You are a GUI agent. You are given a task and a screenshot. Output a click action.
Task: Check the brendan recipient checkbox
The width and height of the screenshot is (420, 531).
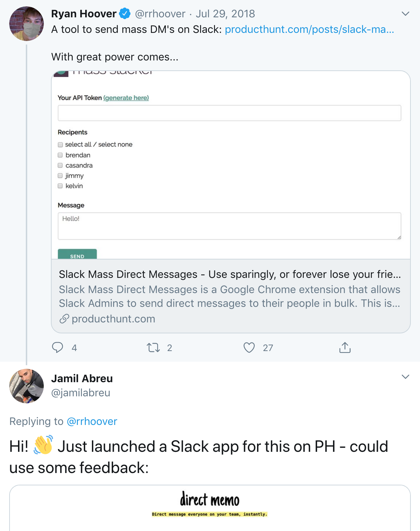click(60, 155)
